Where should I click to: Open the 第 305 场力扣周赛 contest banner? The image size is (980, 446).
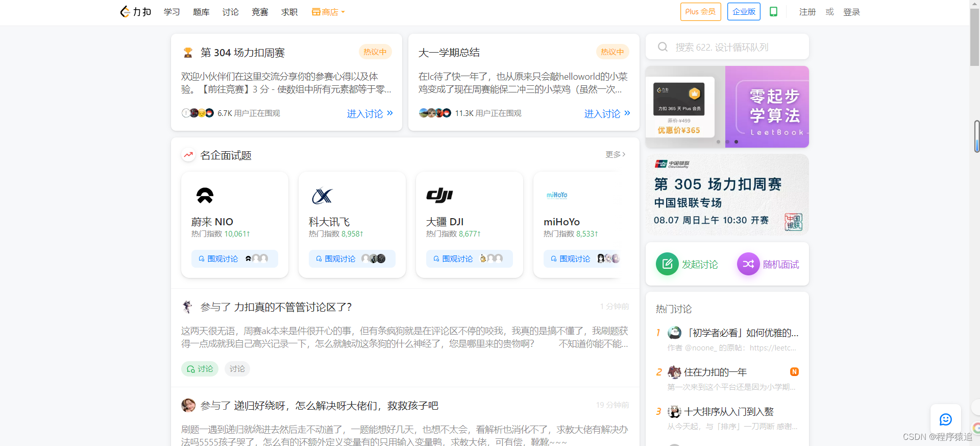727,195
